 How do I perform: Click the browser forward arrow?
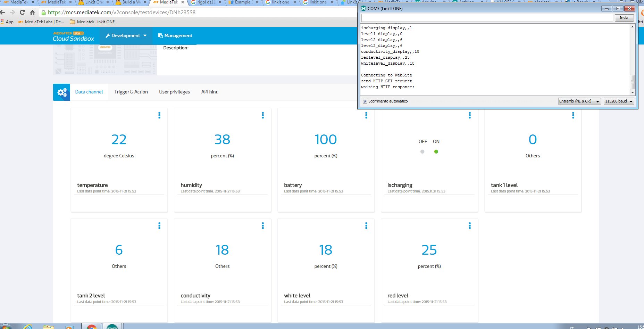[12, 12]
